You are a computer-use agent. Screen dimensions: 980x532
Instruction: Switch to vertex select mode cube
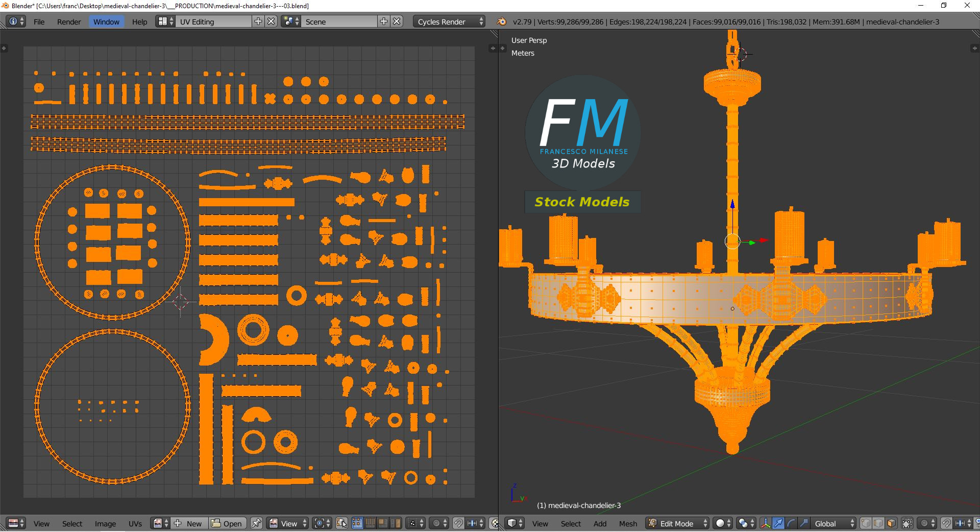(866, 523)
